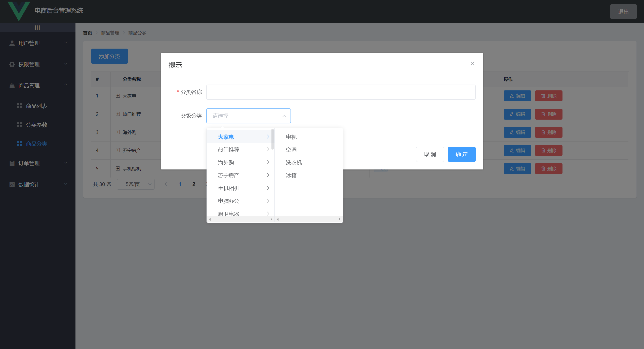
Task: Choose 空调 subcategory option
Action: coord(309,150)
